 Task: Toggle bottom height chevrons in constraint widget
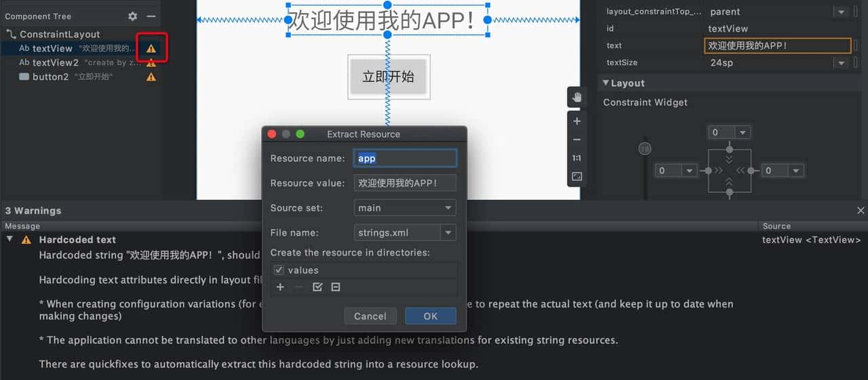729,182
